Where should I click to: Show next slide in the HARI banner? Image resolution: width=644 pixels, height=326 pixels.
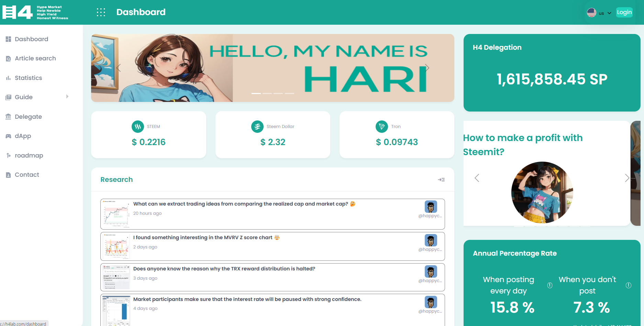(x=427, y=68)
